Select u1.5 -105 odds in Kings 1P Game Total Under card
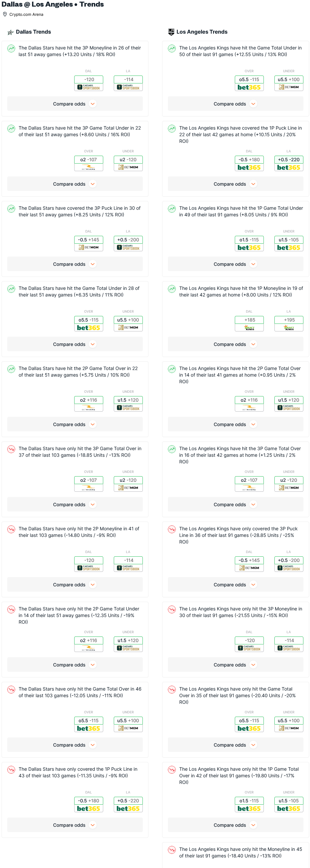Image resolution: width=310 pixels, height=868 pixels. 289,240
